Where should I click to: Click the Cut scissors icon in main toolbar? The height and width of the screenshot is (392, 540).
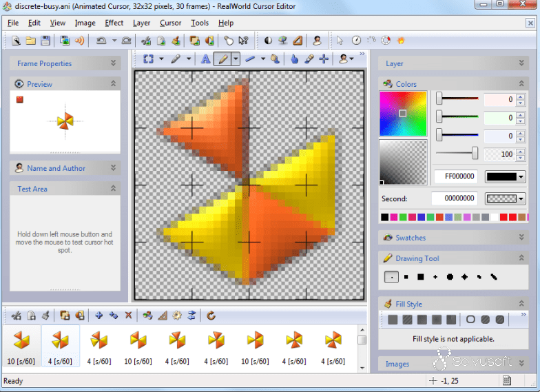(x=146, y=41)
